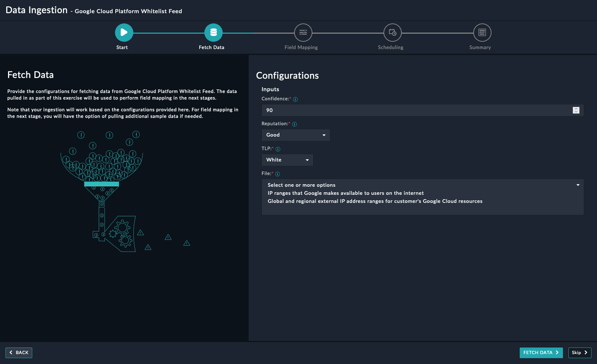Open the Reputation dropdown showing Good
597x364 pixels.
tap(296, 135)
